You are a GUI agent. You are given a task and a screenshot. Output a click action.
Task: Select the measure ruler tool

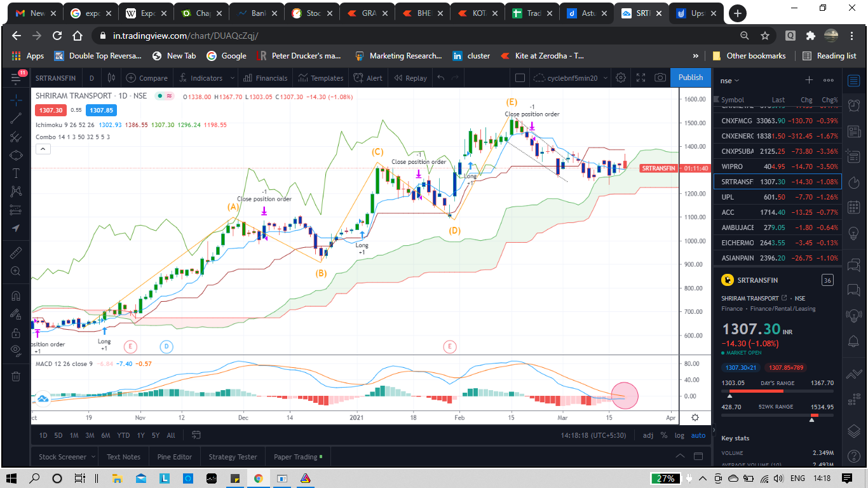[x=16, y=252]
